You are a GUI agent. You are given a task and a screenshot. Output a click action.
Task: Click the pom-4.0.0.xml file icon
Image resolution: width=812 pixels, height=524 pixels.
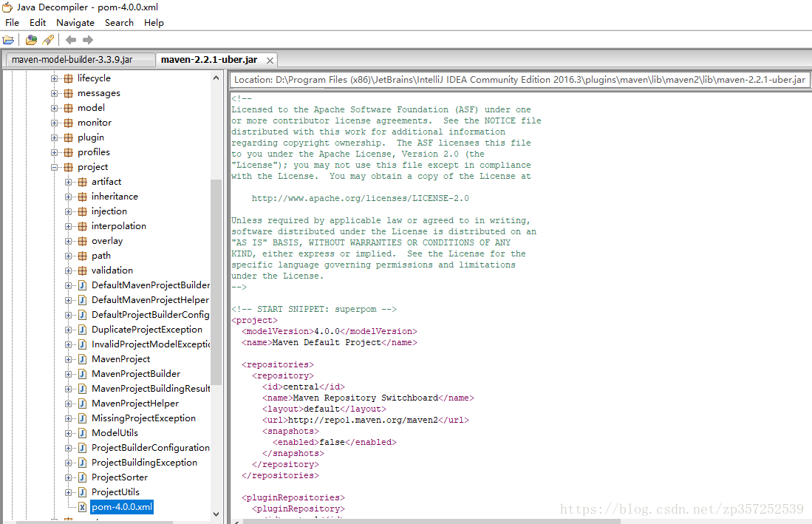[82, 507]
